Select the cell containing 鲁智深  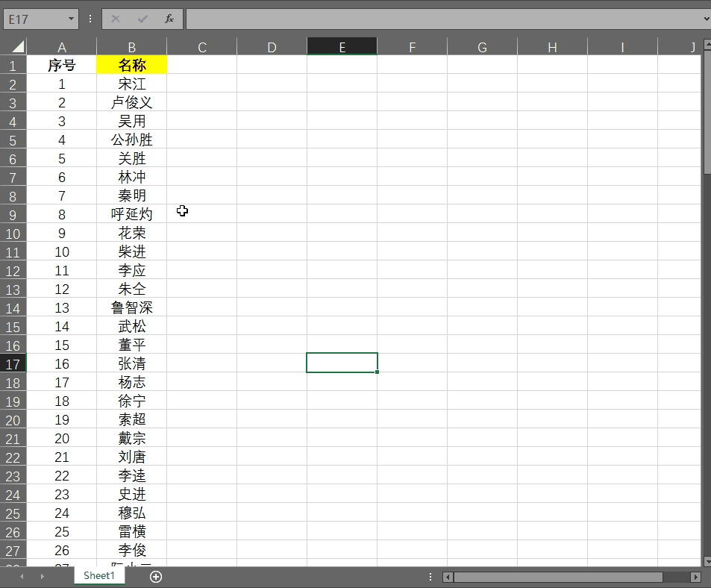(x=132, y=308)
